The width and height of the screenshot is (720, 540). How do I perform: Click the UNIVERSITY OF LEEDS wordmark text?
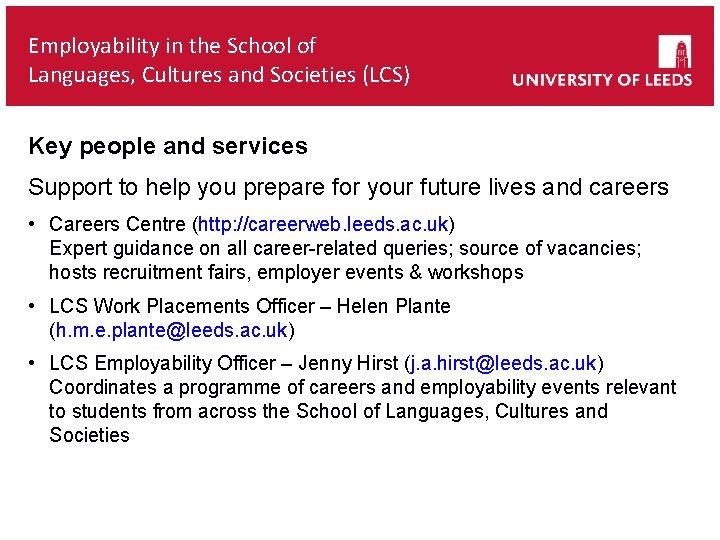pos(601,81)
